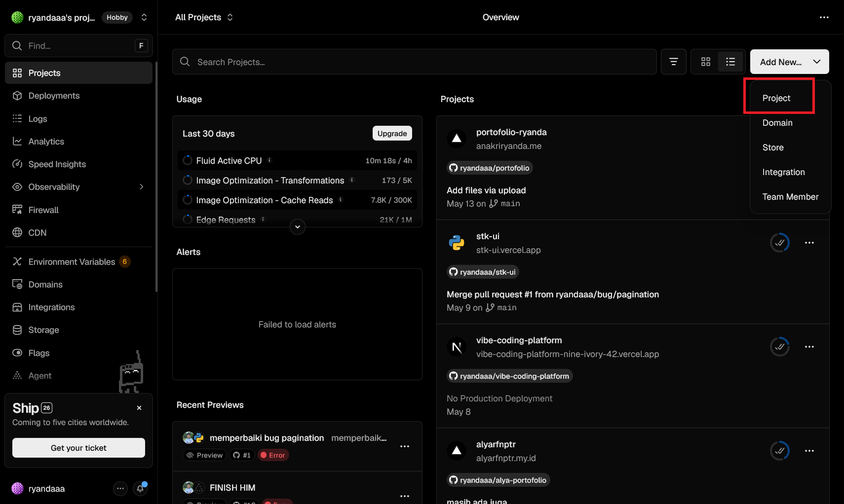This screenshot has height=504, width=844.
Task: Open the FINISH HIM preview
Action: pyautogui.click(x=232, y=488)
